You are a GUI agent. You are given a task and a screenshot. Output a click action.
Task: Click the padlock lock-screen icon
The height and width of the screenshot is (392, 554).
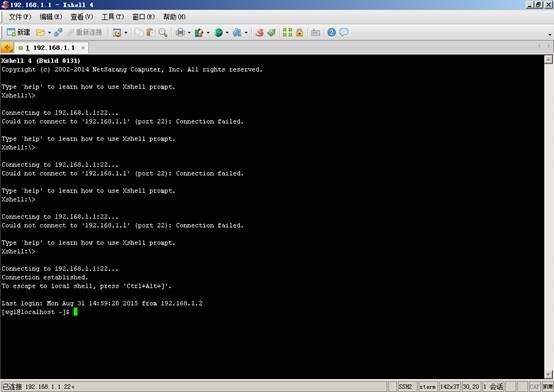pos(300,33)
